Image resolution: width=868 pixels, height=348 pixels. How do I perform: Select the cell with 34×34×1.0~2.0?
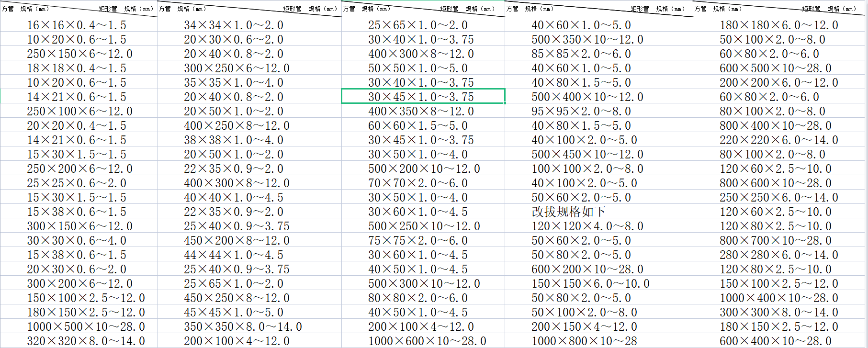pos(234,25)
